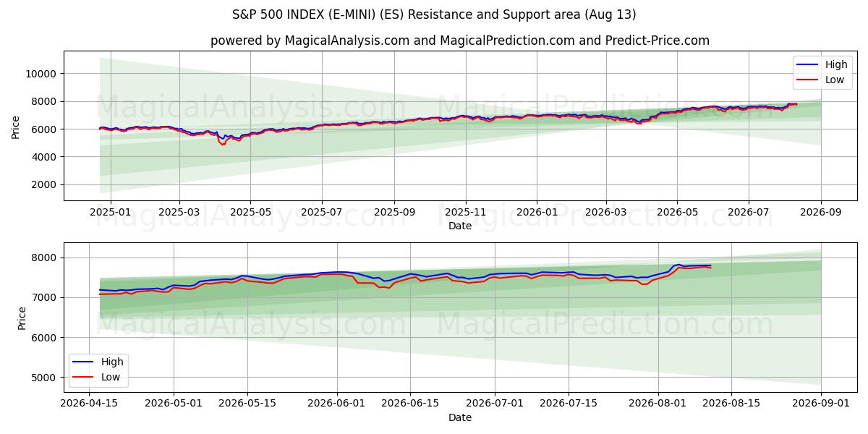Click the 2026-05-01 tick on bottom chart
Image resolution: width=868 pixels, height=434 pixels.
click(x=174, y=404)
